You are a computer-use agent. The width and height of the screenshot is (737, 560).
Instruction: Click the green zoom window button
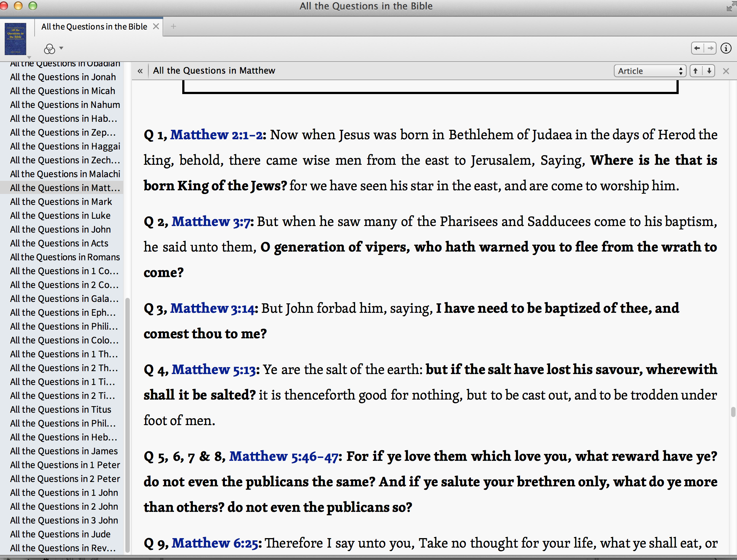(32, 6)
